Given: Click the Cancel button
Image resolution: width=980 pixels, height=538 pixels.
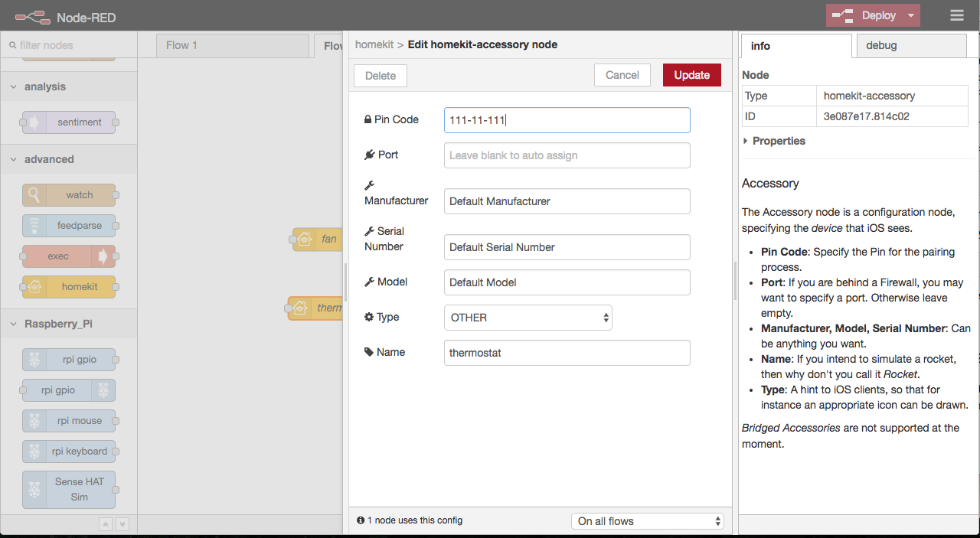Looking at the screenshot, I should click(x=622, y=75).
